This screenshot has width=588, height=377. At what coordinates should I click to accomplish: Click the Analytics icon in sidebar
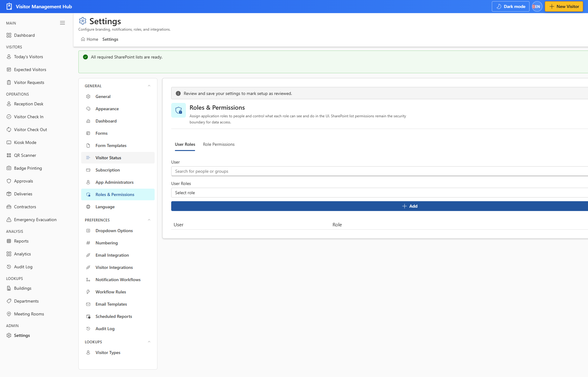[9, 254]
